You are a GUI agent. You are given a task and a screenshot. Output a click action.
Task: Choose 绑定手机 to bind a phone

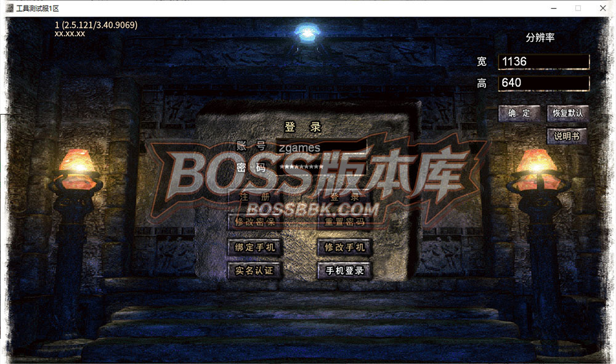click(255, 248)
